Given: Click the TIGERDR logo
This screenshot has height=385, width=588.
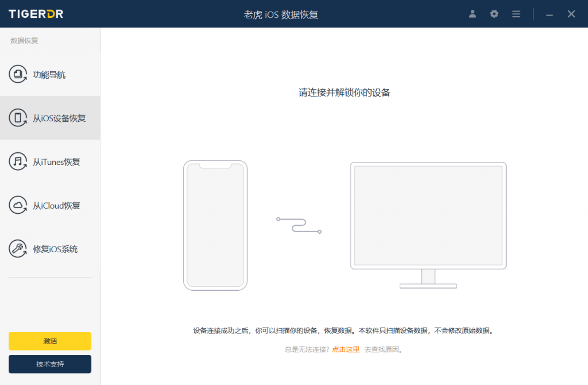Looking at the screenshot, I should [x=37, y=14].
